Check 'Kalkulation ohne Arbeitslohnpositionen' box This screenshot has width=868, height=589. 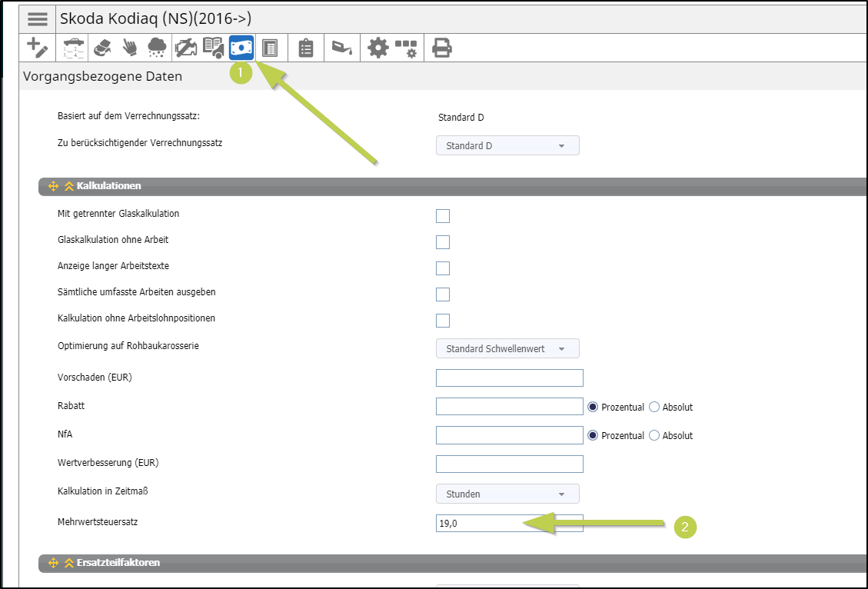coord(443,321)
